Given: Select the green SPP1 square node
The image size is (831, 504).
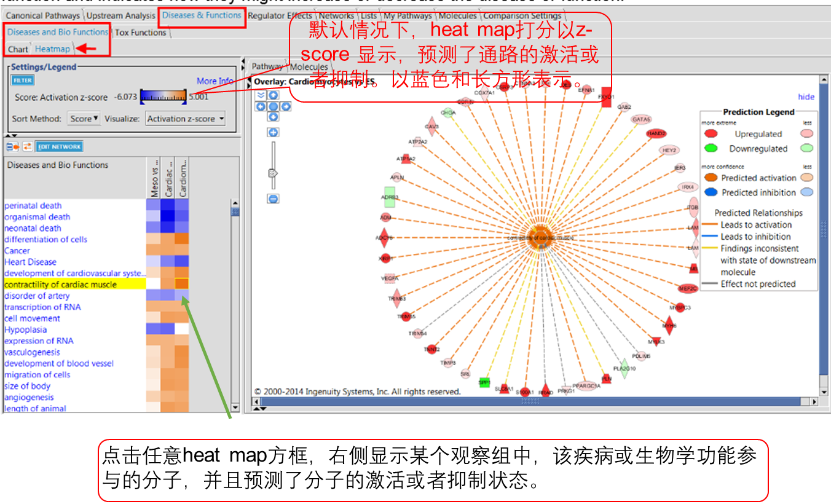Looking at the screenshot, I should click(484, 382).
